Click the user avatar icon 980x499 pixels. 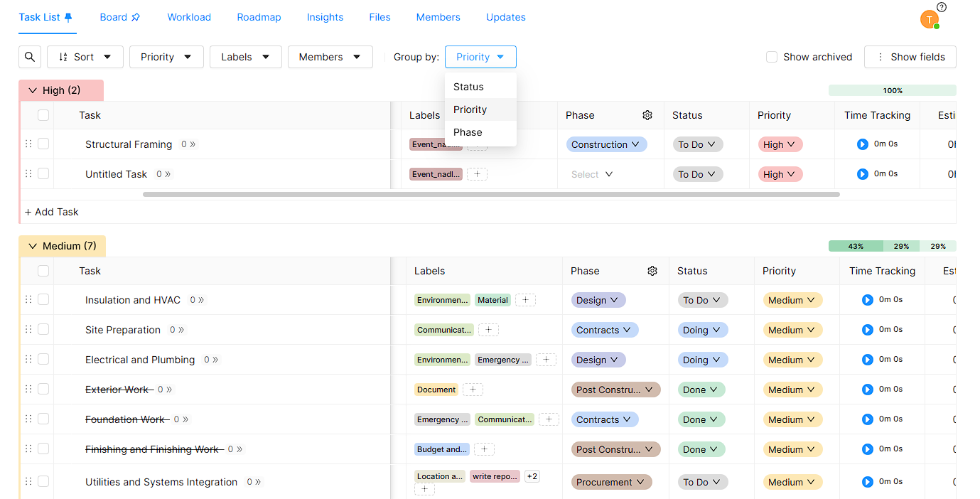click(x=929, y=19)
